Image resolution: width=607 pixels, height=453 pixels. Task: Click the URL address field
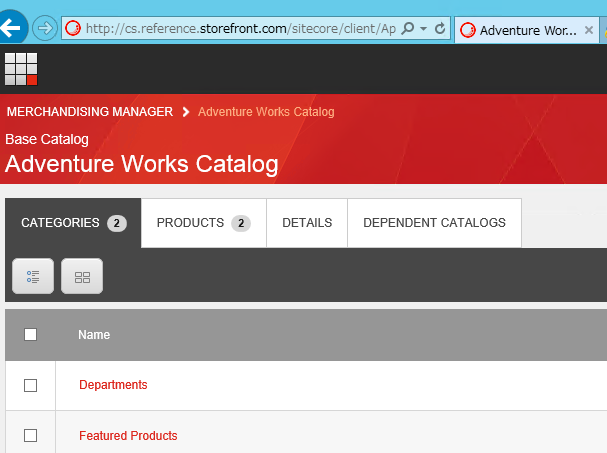coord(240,28)
